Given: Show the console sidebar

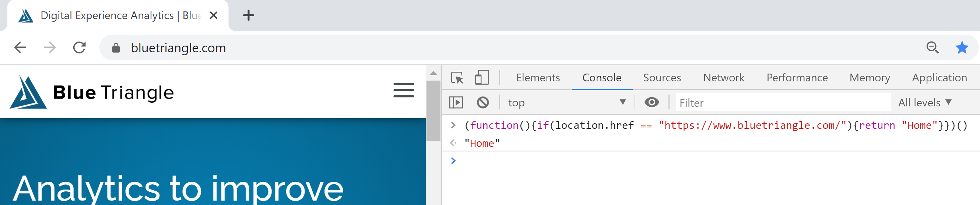Looking at the screenshot, I should point(456,102).
